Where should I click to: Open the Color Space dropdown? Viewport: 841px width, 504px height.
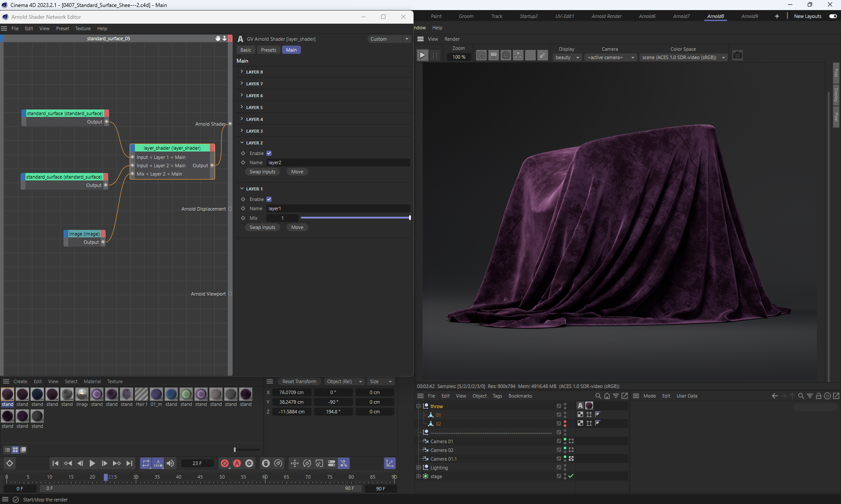pyautogui.click(x=683, y=57)
